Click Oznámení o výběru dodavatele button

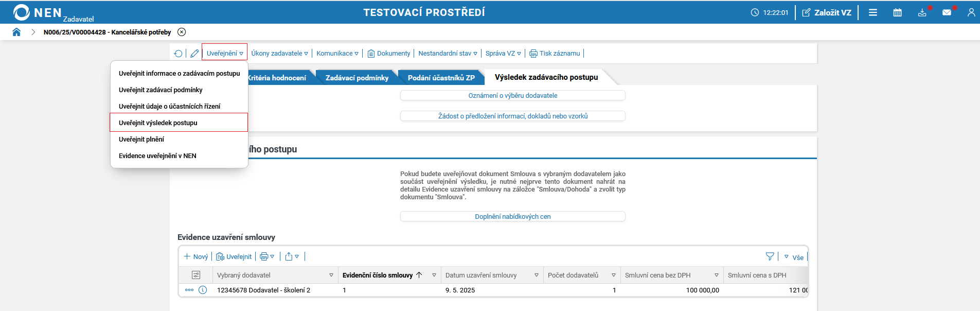513,96
